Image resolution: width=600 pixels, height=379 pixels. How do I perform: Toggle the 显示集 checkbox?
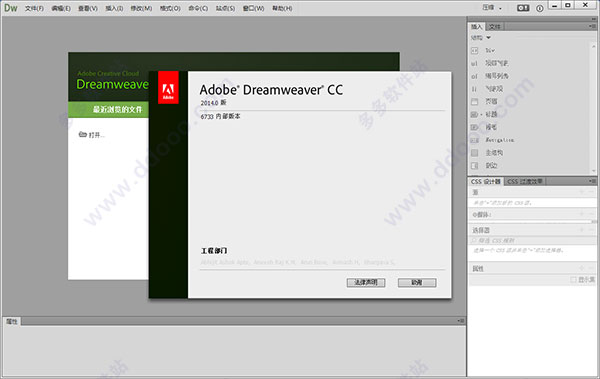coord(573,280)
